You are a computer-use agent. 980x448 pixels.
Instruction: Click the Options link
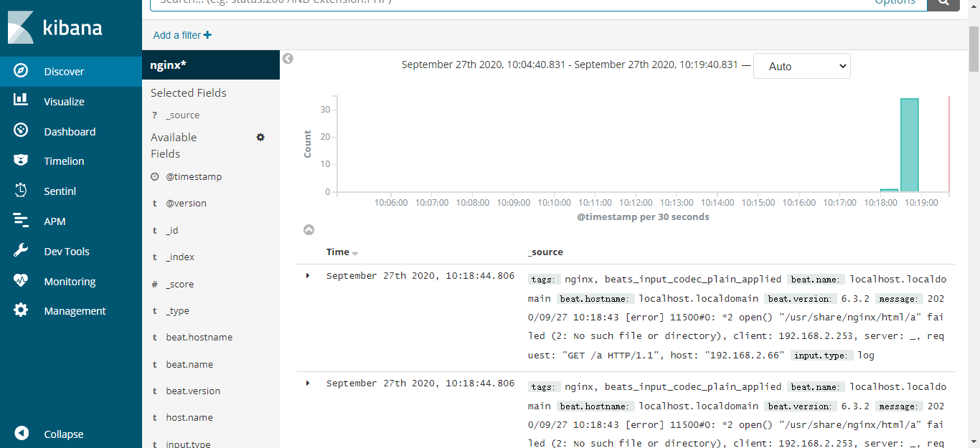(895, 2)
